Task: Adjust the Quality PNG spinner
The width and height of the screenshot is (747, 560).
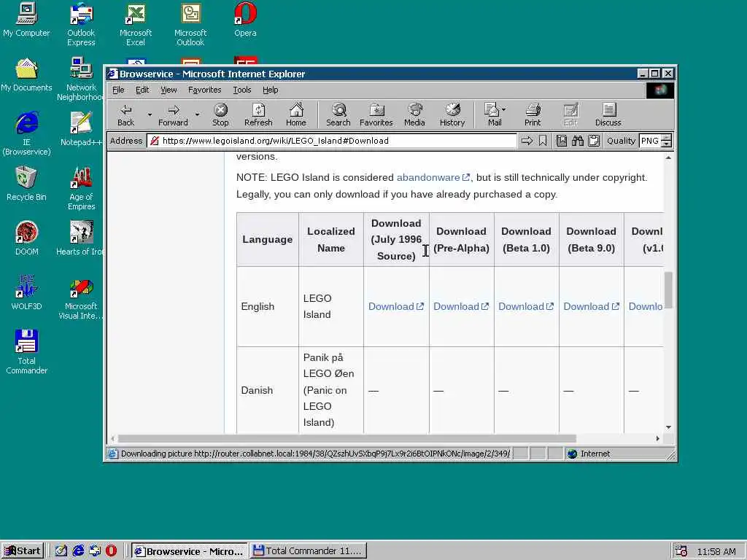Action: 667,141
